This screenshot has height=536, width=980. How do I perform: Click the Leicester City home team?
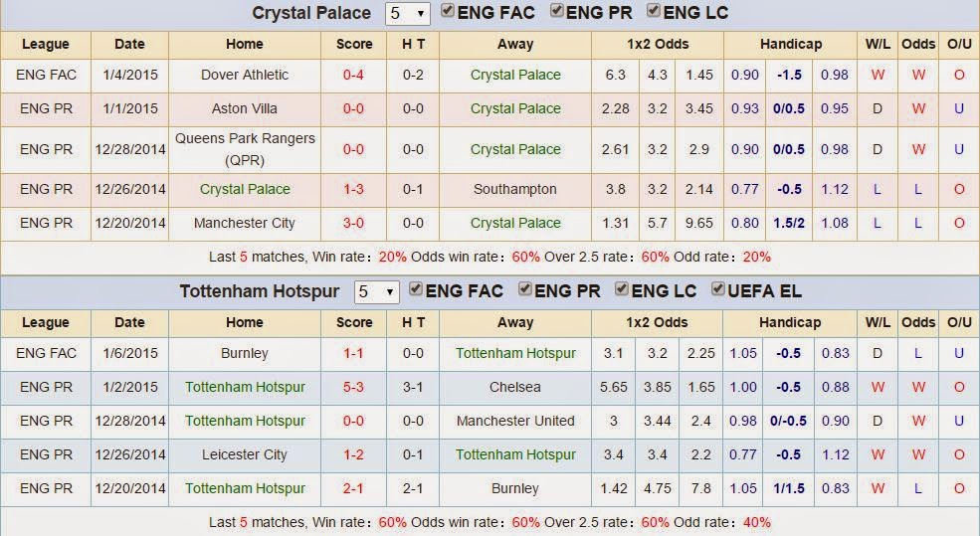pyautogui.click(x=245, y=454)
